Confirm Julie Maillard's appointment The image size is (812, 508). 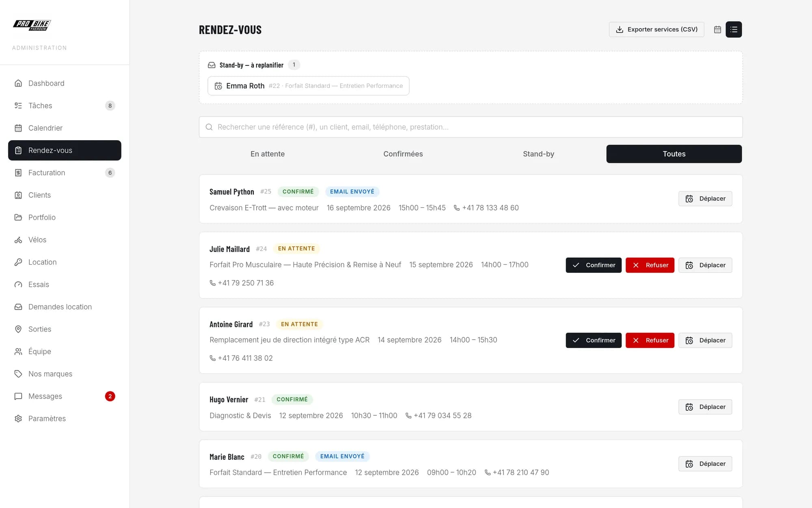pyautogui.click(x=594, y=265)
